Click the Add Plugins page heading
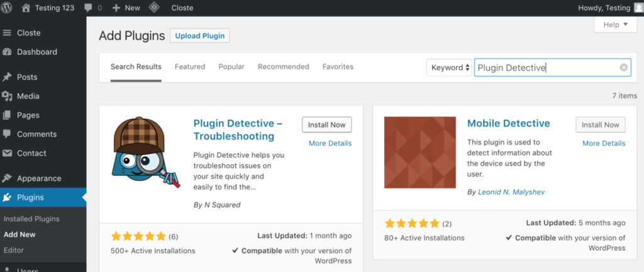 click(x=132, y=36)
